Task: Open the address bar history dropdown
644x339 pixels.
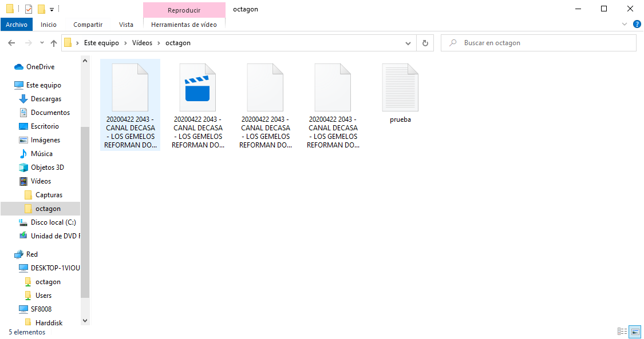Action: tap(408, 43)
